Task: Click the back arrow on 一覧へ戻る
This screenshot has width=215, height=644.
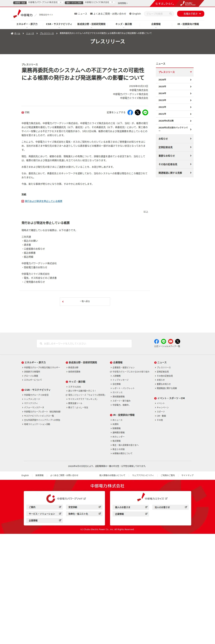Action: coord(63,301)
